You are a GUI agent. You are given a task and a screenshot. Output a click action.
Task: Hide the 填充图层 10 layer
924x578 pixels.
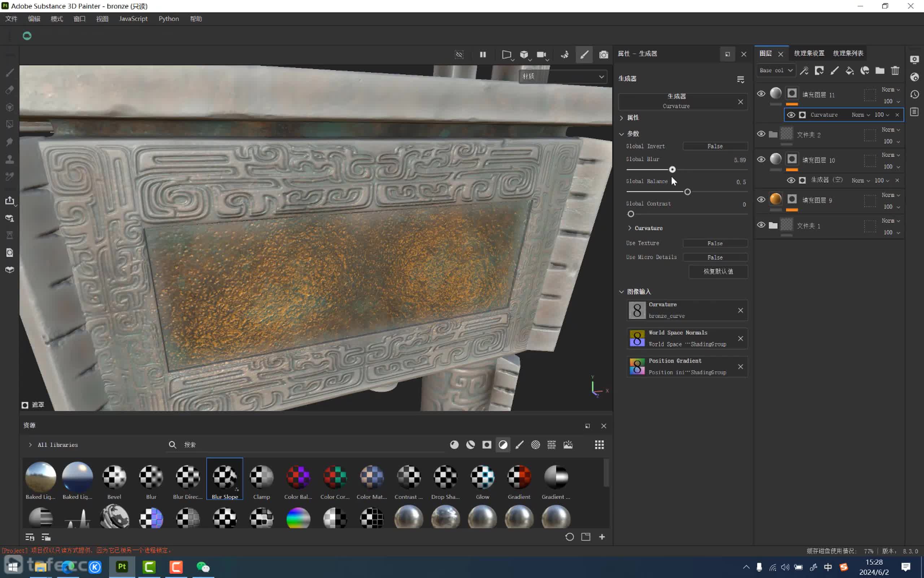pos(761,159)
